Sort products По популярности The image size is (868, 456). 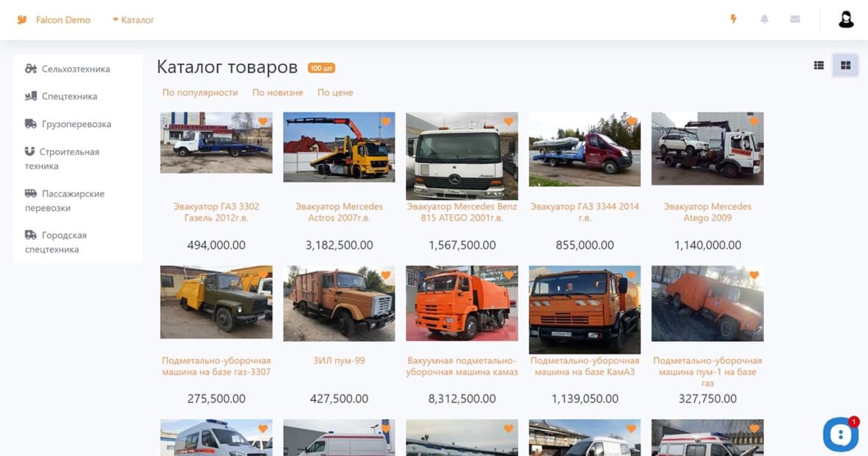point(200,92)
